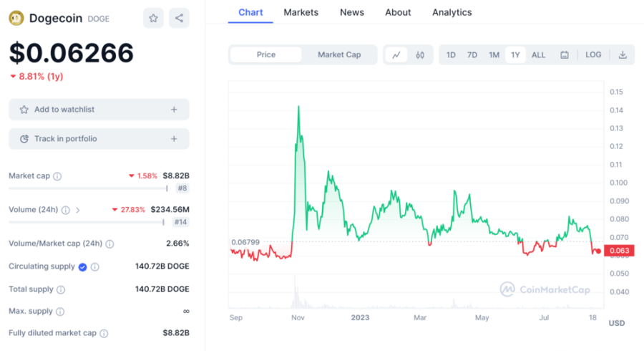The height and width of the screenshot is (351, 644).
Task: Show Volume (24h) info icon
Action: [x=66, y=210]
